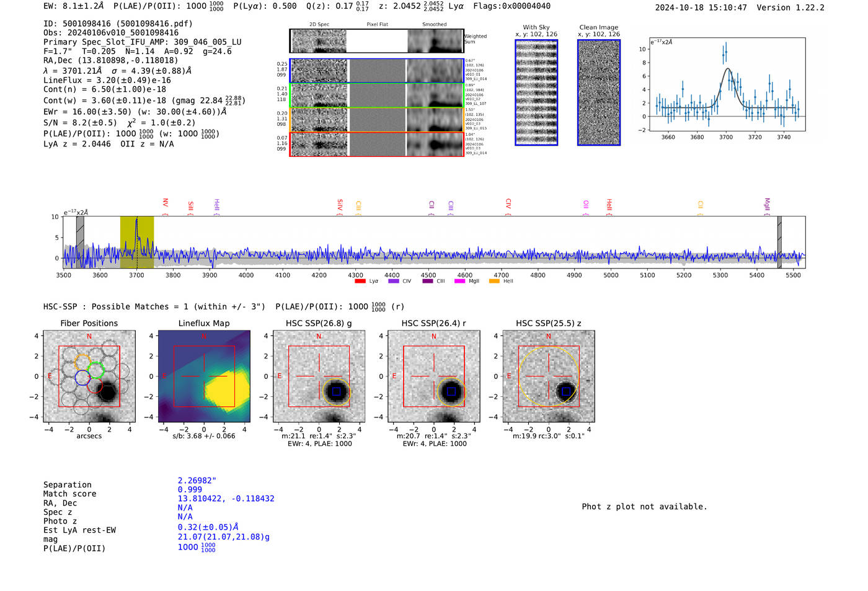Click the blue fiber circle in Fiber Positions
The width and height of the screenshot is (868, 591).
click(x=82, y=378)
